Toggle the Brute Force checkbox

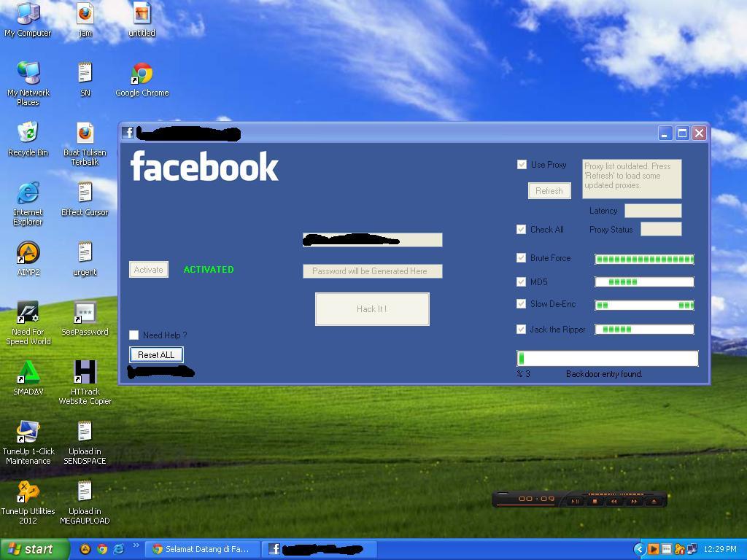coord(521,257)
